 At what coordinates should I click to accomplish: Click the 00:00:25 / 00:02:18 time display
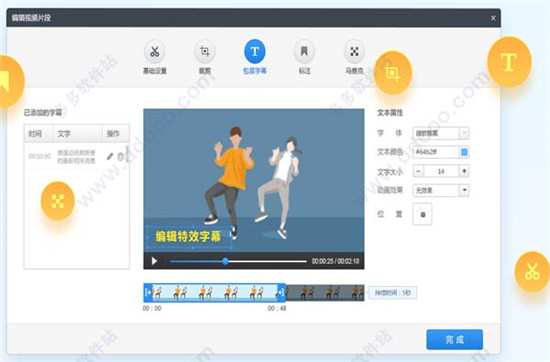(x=335, y=261)
